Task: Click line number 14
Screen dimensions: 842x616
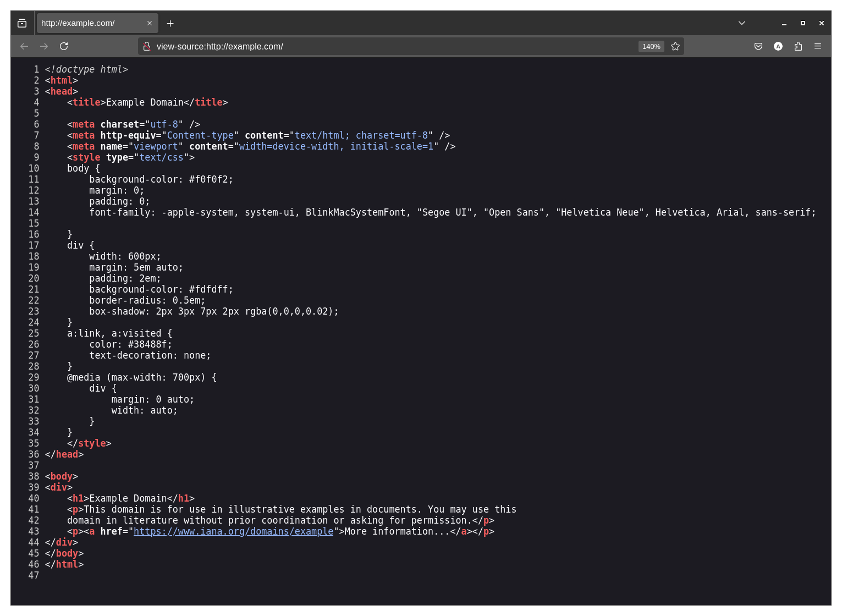Action: coord(34,212)
